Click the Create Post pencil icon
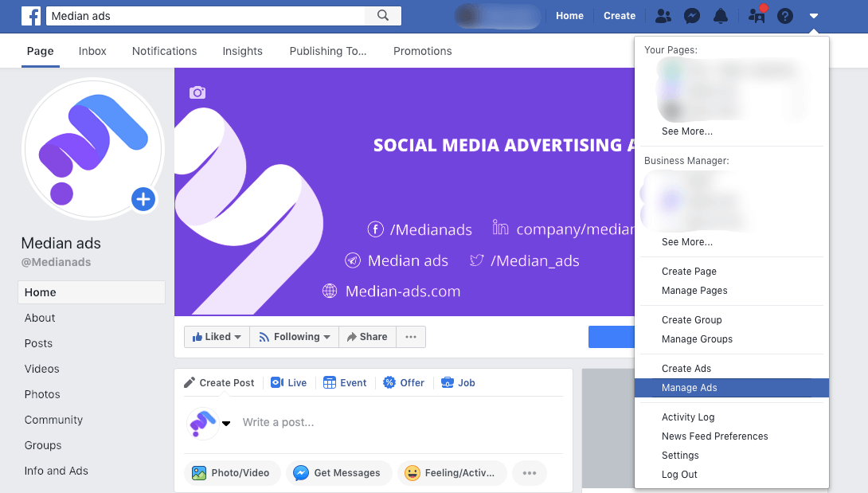 [x=190, y=382]
